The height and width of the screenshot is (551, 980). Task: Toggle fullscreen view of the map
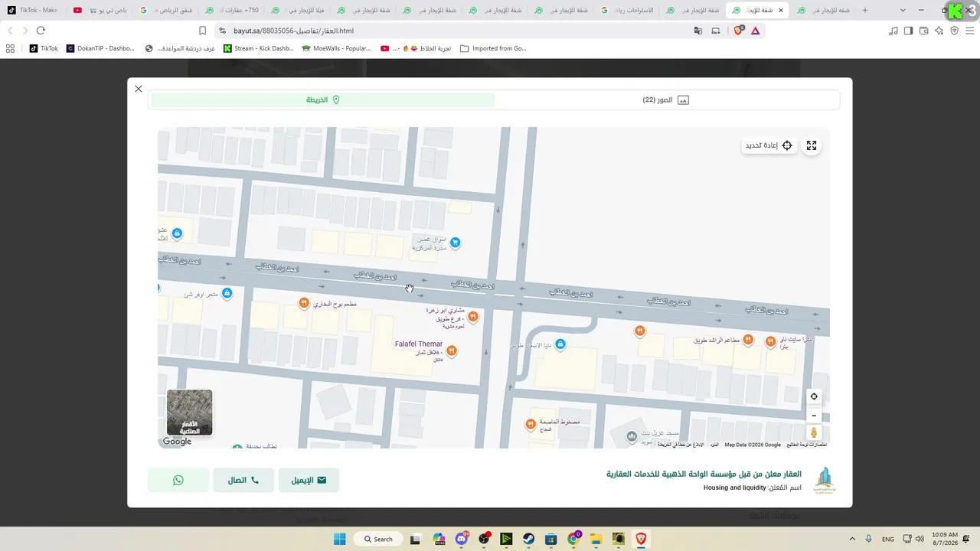click(x=812, y=145)
